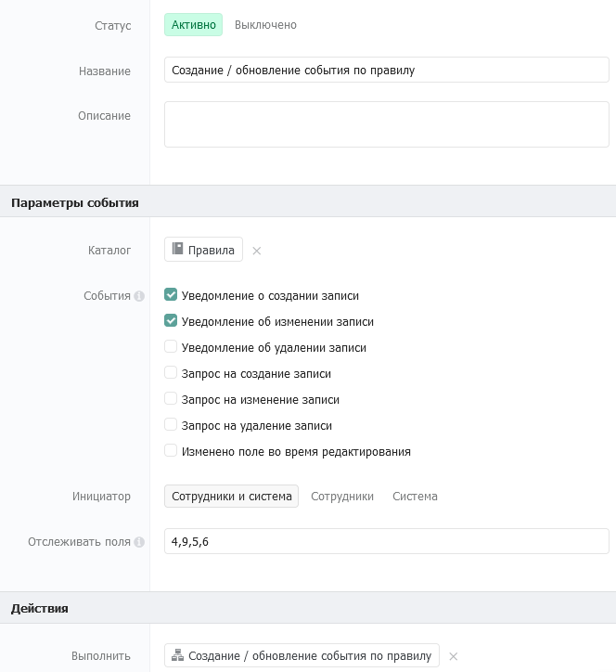The image size is (616, 672).
Task: Remove the Правила catalog with X icon
Action: [257, 251]
